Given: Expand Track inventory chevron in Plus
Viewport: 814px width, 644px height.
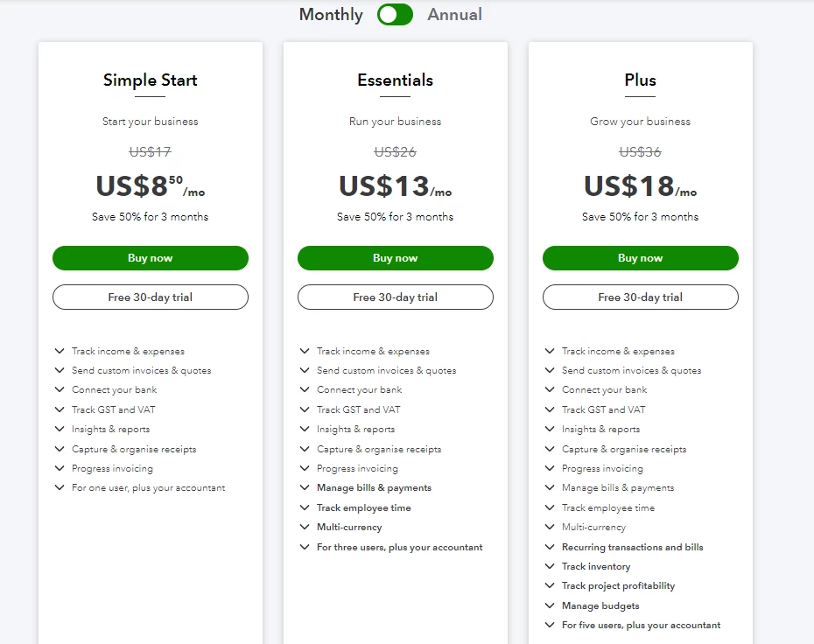Looking at the screenshot, I should pos(550,566).
